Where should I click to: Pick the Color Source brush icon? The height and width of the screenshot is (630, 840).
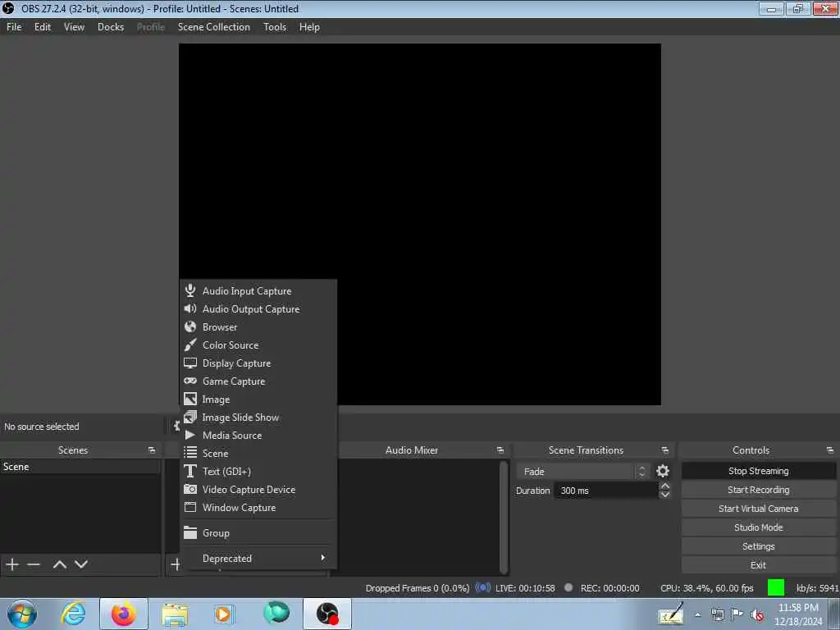[x=190, y=345]
